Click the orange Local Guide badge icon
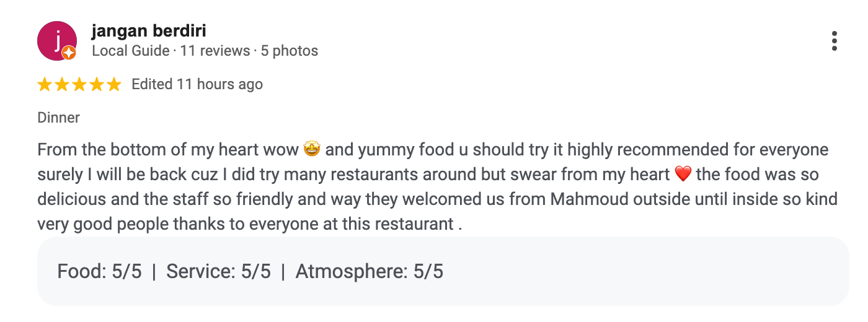This screenshot has height=322, width=868. click(69, 53)
